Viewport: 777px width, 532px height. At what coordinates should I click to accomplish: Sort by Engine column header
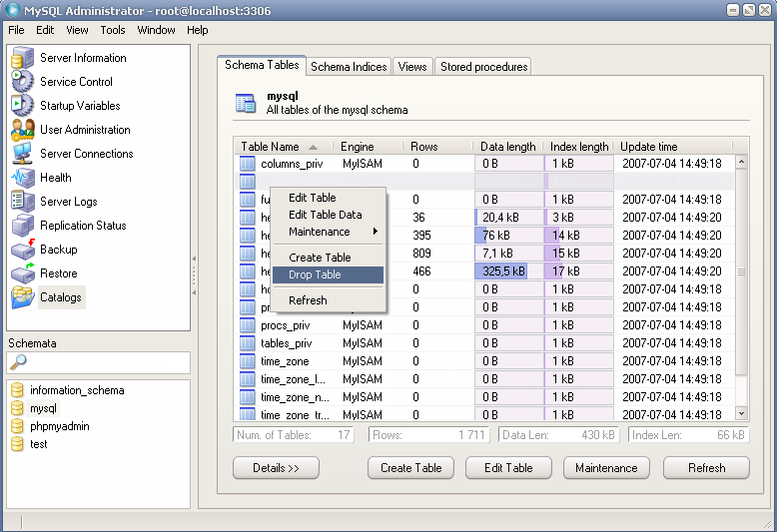pos(369,147)
